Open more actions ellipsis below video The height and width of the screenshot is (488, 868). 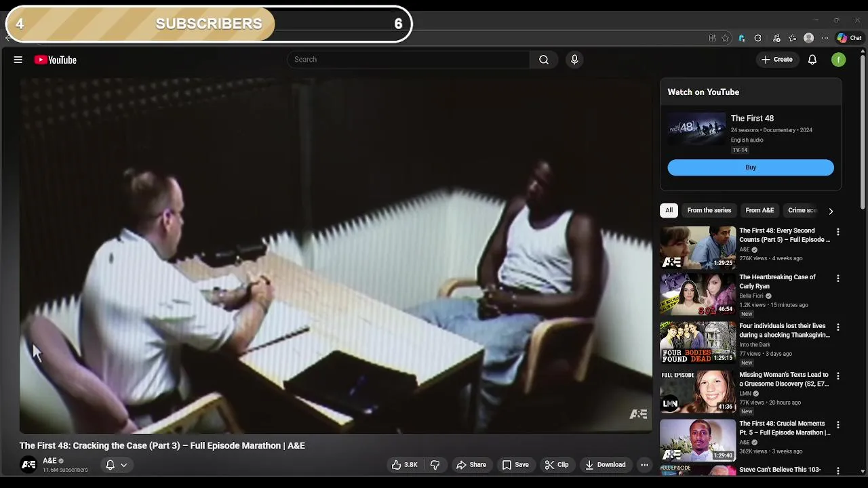[x=644, y=465]
